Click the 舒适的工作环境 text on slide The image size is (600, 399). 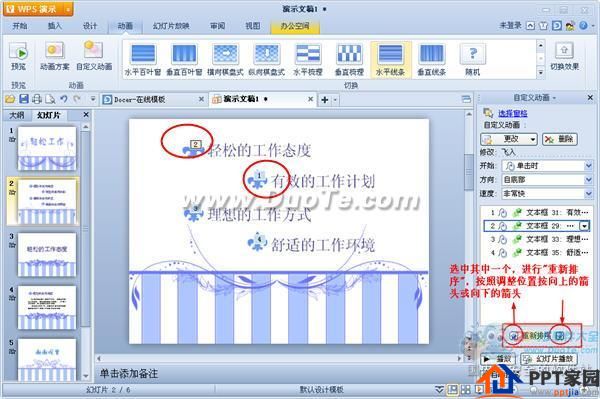(323, 245)
